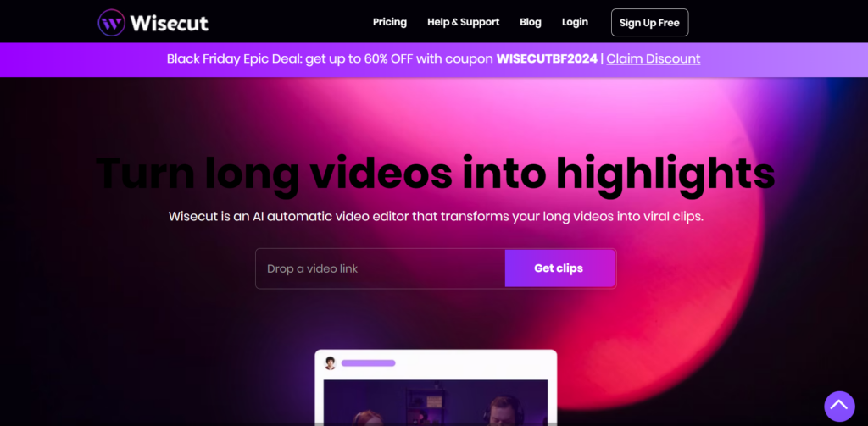Click the Black Friday Epic Deal banner

click(434, 60)
